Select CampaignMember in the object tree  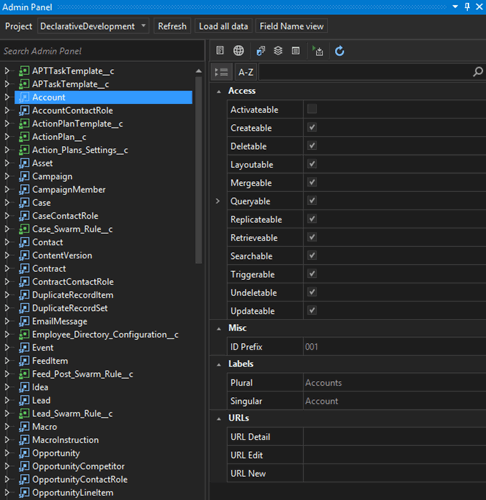[x=69, y=189]
